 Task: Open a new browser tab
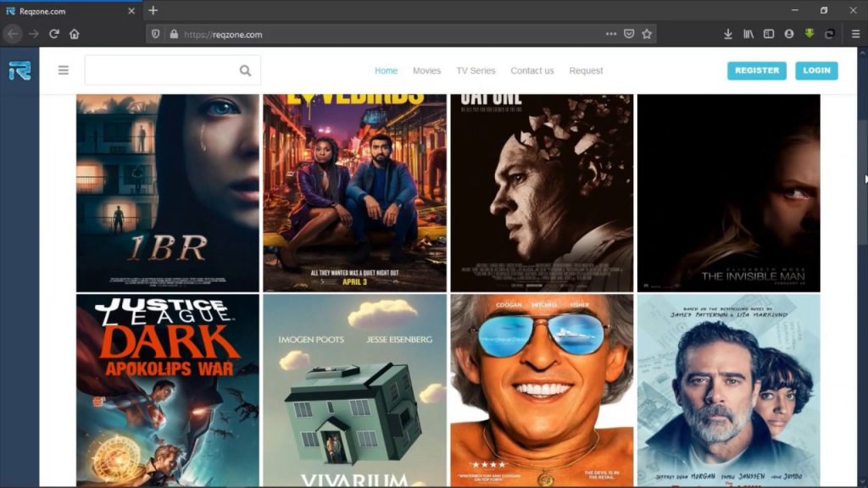153,10
